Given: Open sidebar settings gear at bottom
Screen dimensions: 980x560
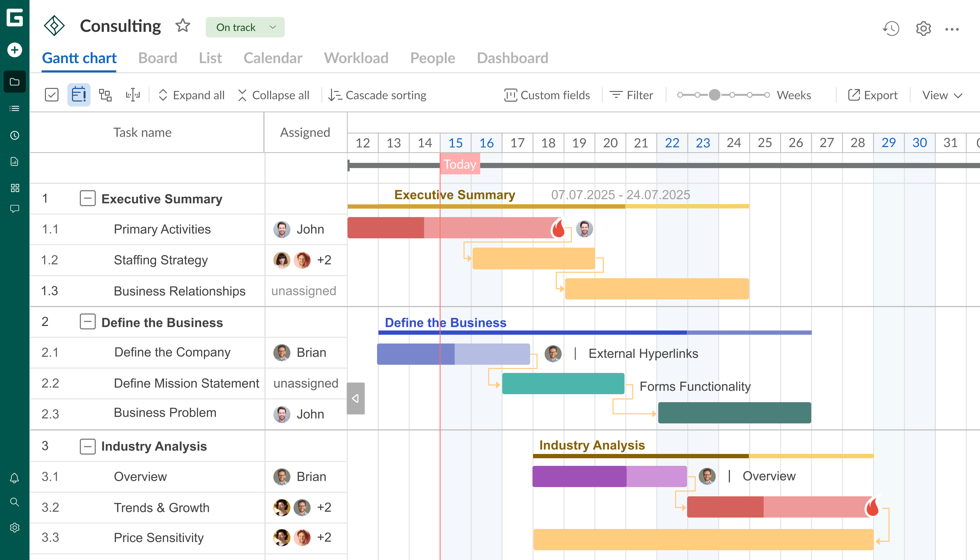Looking at the screenshot, I should pos(15,528).
